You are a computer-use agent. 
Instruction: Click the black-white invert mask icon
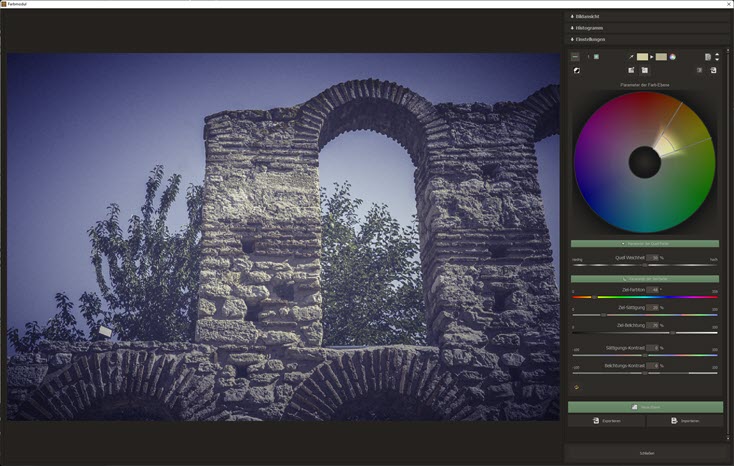[x=577, y=70]
